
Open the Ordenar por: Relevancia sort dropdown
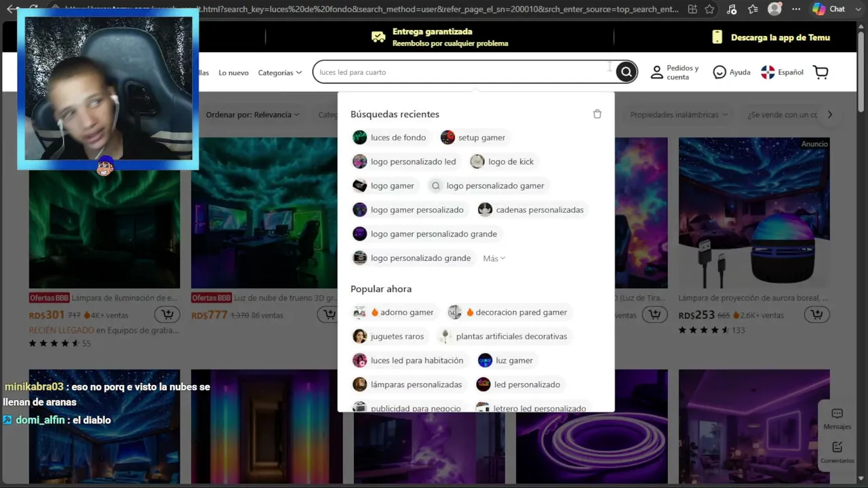252,115
